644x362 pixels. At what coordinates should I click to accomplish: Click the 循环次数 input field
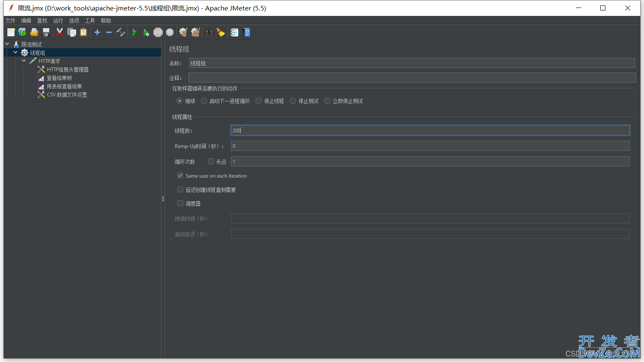[430, 161]
